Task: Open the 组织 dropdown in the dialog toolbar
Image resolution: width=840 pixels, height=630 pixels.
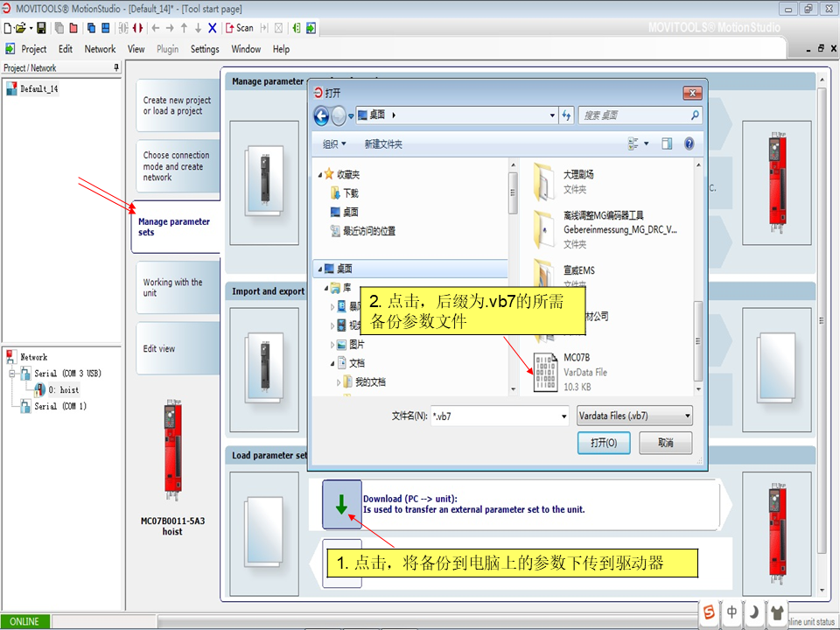Action: [334, 144]
